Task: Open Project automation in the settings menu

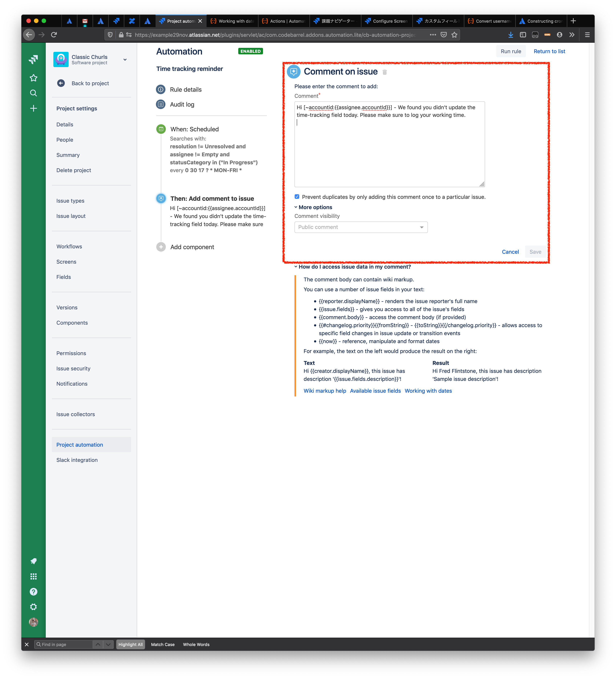Action: pyautogui.click(x=91, y=445)
